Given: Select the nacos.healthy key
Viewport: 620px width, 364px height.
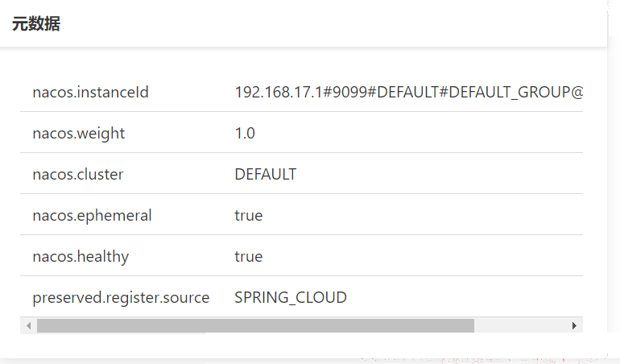Looking at the screenshot, I should pyautogui.click(x=81, y=257).
